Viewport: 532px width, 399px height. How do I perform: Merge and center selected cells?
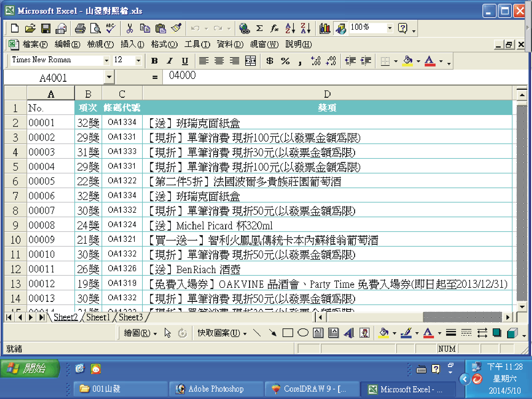click(x=250, y=61)
